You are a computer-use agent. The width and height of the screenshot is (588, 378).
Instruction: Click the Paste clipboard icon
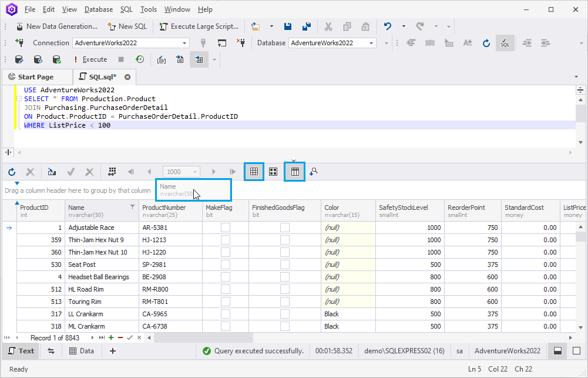(365, 26)
